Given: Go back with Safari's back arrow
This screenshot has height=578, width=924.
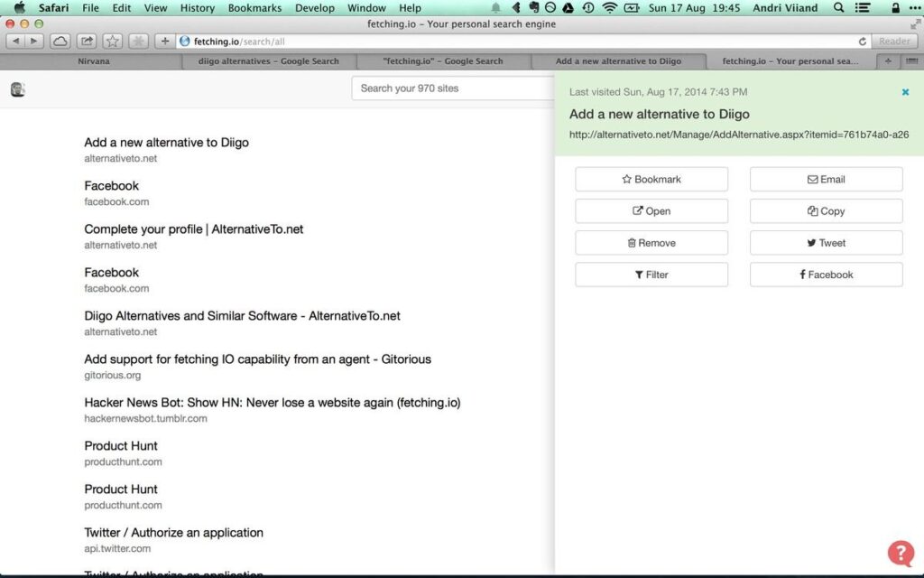Looking at the screenshot, I should coord(16,41).
